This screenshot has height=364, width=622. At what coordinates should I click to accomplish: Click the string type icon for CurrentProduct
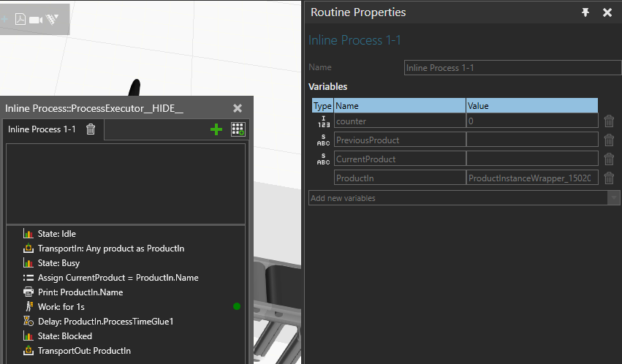click(x=323, y=159)
